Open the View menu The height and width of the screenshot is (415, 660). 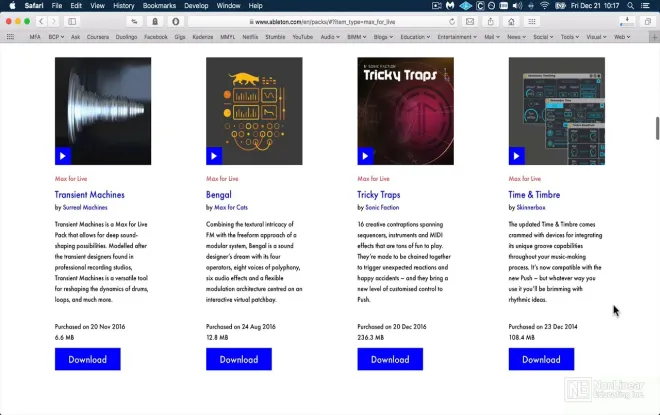click(97, 5)
